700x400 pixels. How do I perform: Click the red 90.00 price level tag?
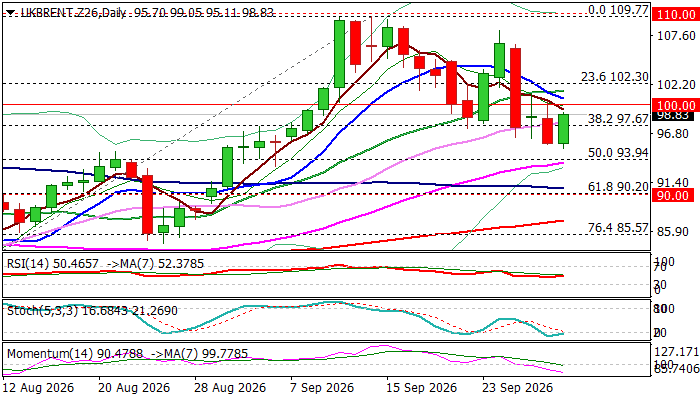coord(673,196)
